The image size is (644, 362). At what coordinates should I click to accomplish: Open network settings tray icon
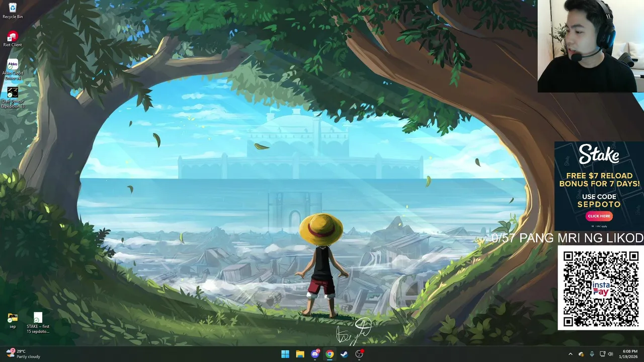603,354
